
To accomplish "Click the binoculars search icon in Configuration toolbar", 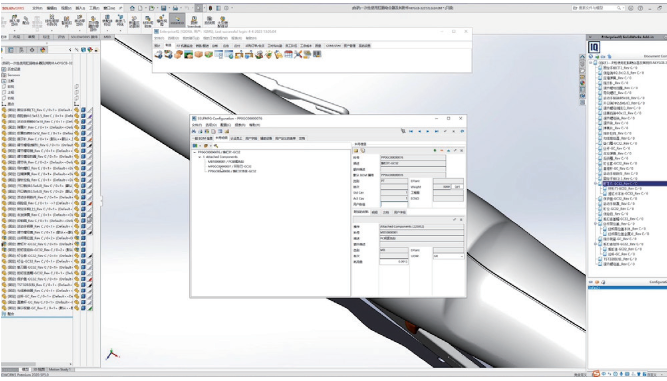I will [194, 131].
